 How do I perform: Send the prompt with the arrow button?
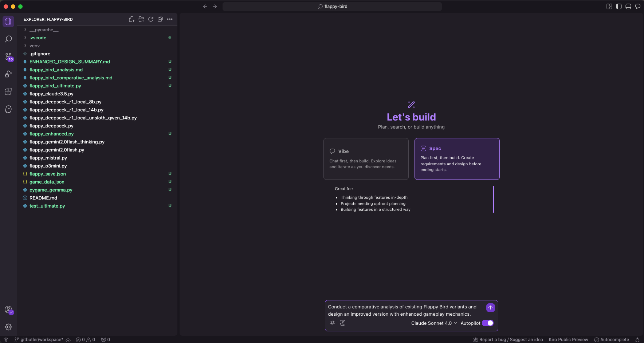coord(491,308)
